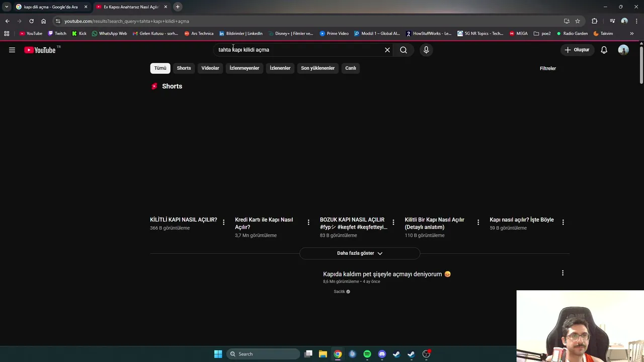Viewport: 644px width, 362px height.
Task: Close the Google search tab
Action: (86, 7)
